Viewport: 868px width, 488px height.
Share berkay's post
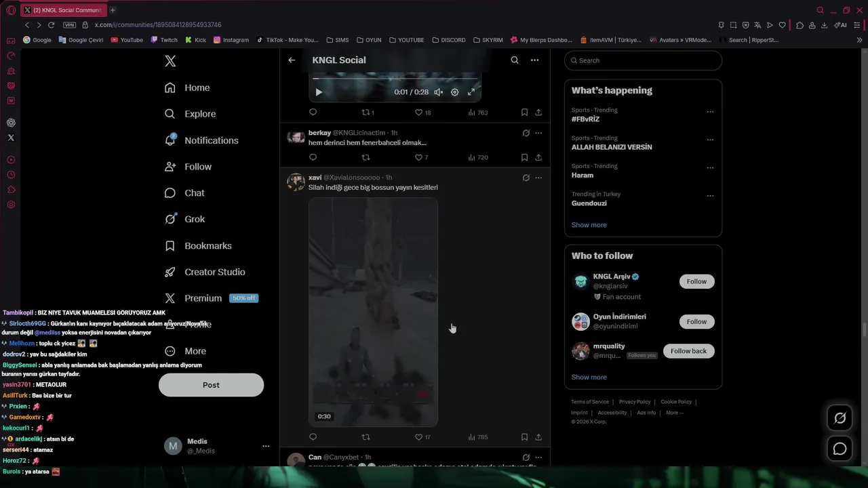coord(538,157)
